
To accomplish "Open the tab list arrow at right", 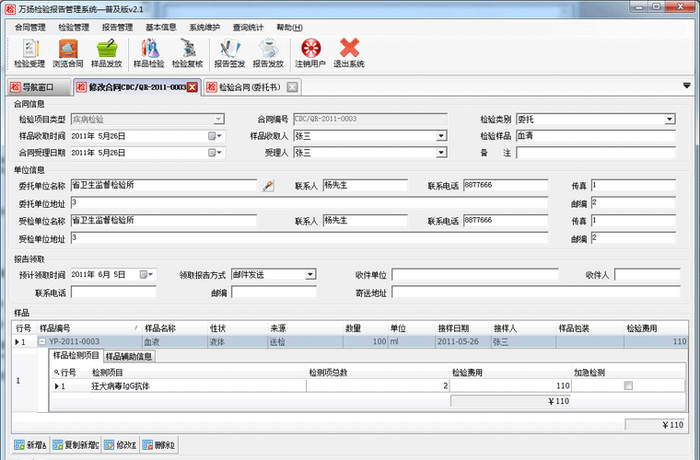I will (687, 85).
